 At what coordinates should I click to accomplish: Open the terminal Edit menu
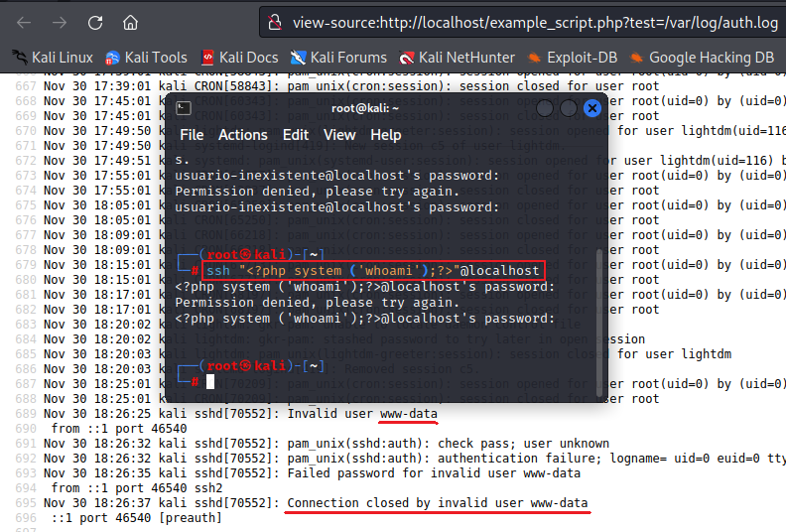(296, 135)
